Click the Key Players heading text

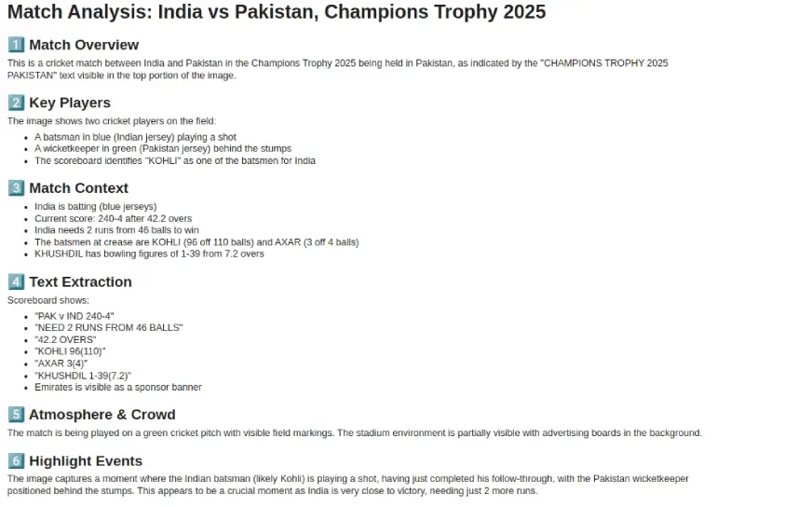tap(70, 103)
